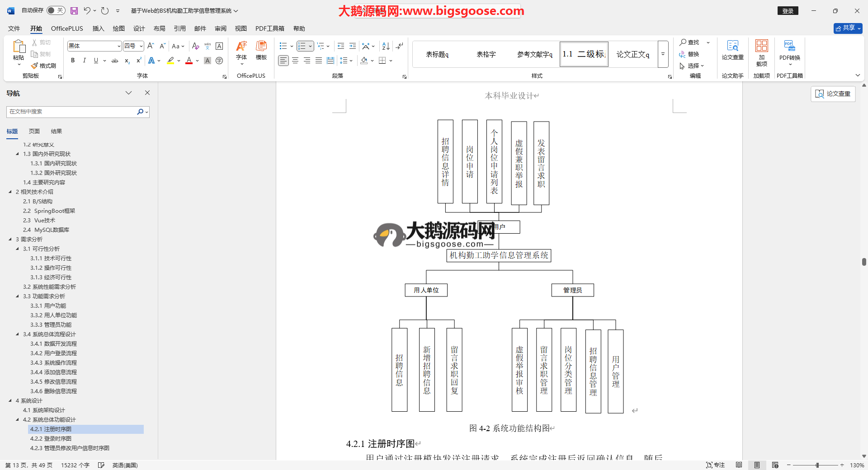Open the 模板 template icon
868x470 pixels.
click(x=261, y=50)
